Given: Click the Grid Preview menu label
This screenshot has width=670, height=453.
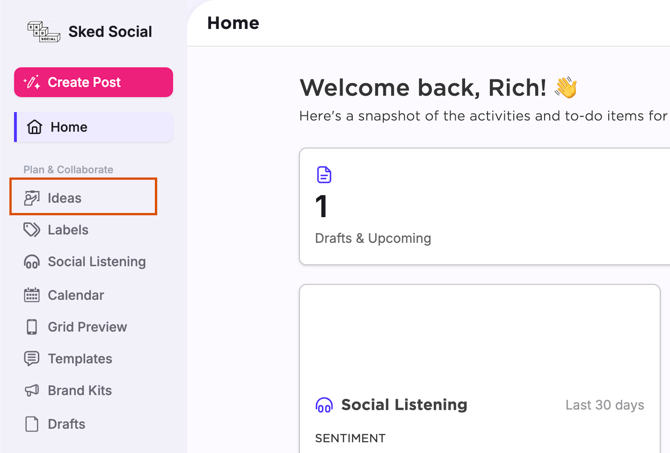Looking at the screenshot, I should tap(87, 327).
